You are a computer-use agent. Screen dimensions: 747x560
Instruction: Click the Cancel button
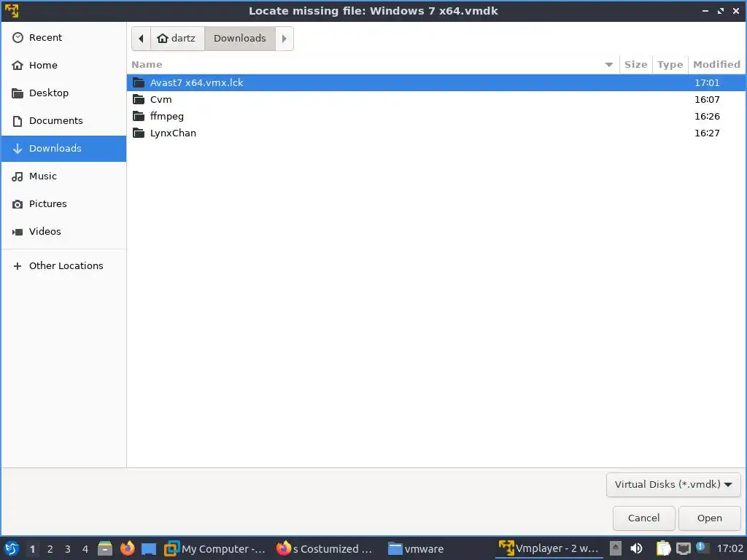pyautogui.click(x=643, y=518)
